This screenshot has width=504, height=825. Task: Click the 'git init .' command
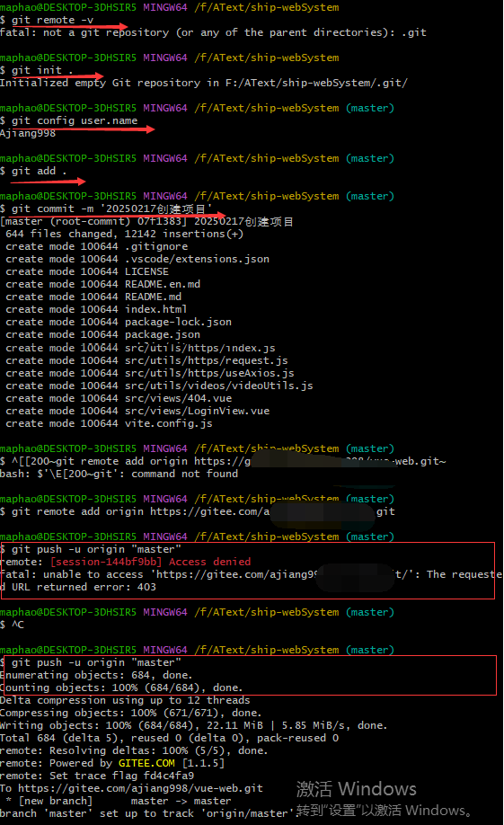42,70
